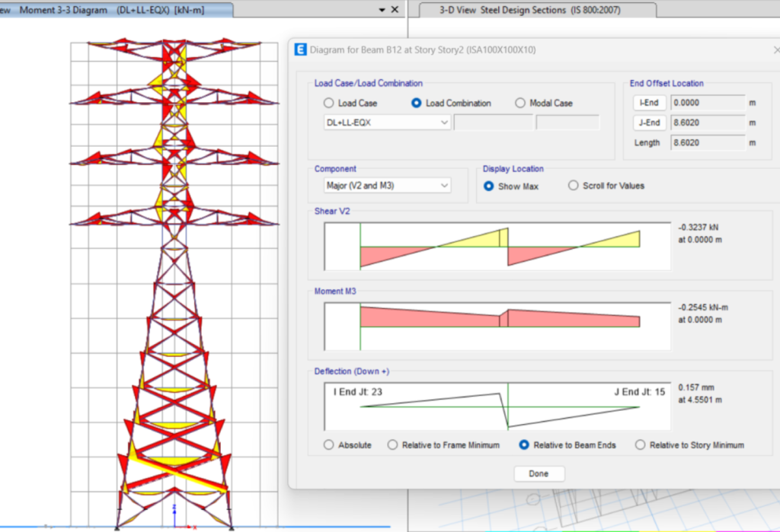The image size is (780, 532).
Task: Enable Show Max display location
Action: (x=489, y=186)
